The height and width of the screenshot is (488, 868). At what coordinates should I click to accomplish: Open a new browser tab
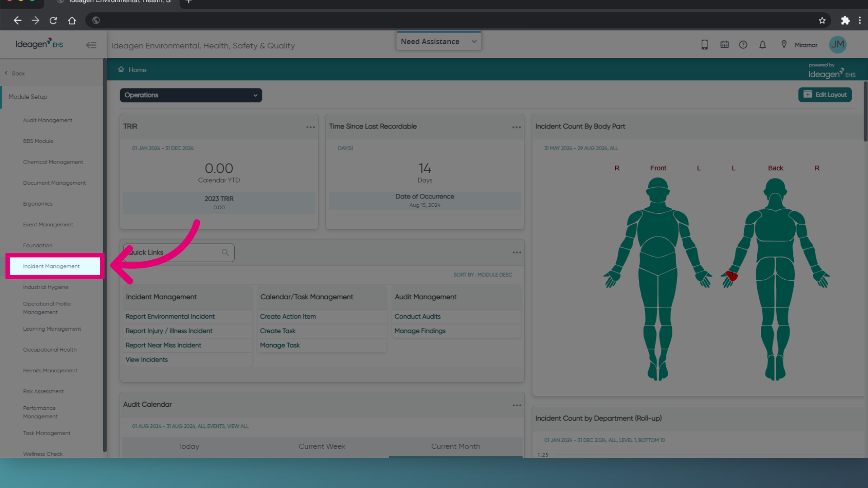click(189, 2)
